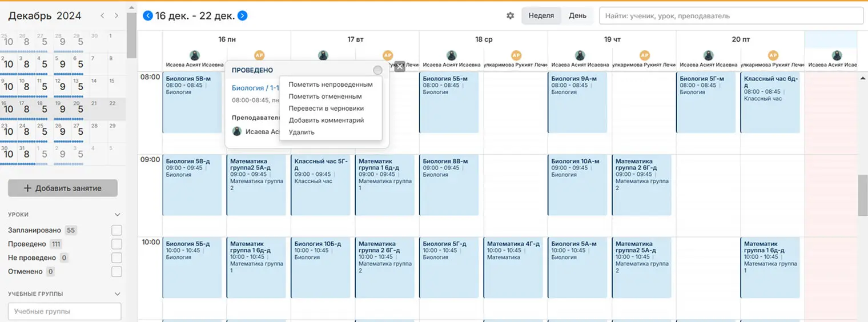868x322 pixels.
Task: Go to next week using blue arrow
Action: pyautogui.click(x=242, y=16)
